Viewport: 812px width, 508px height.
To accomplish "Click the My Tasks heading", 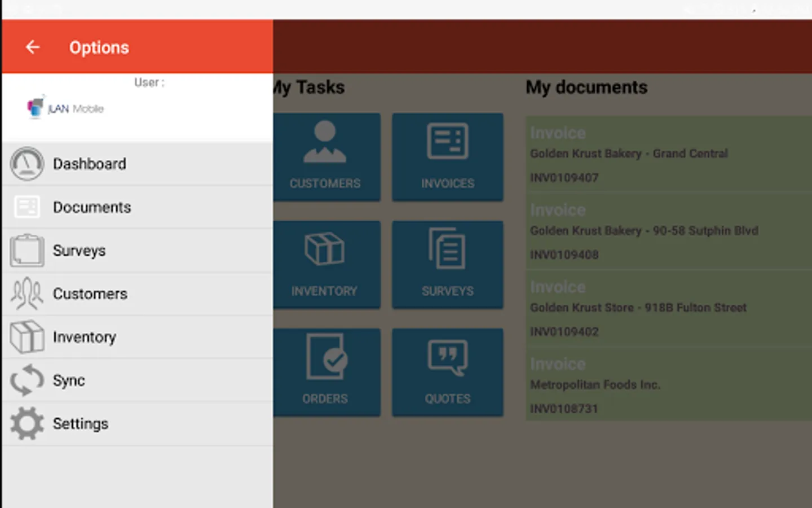I will (309, 87).
